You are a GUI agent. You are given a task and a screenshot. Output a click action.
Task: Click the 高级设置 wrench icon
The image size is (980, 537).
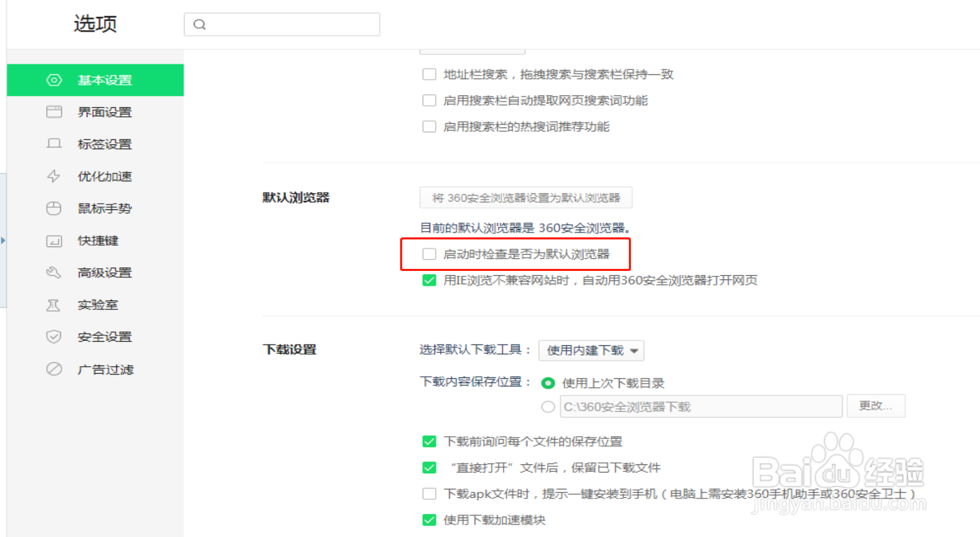pos(54,272)
